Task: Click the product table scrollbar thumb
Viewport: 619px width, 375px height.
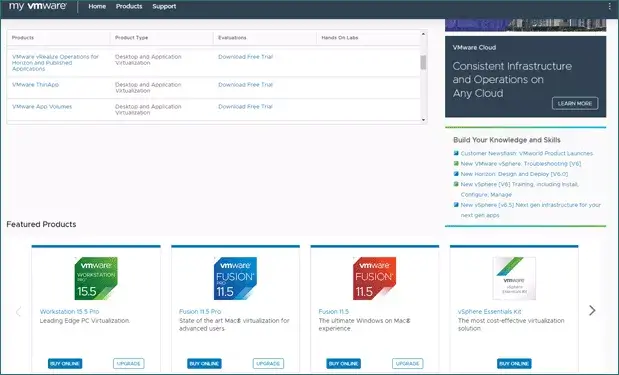Action: [x=423, y=62]
